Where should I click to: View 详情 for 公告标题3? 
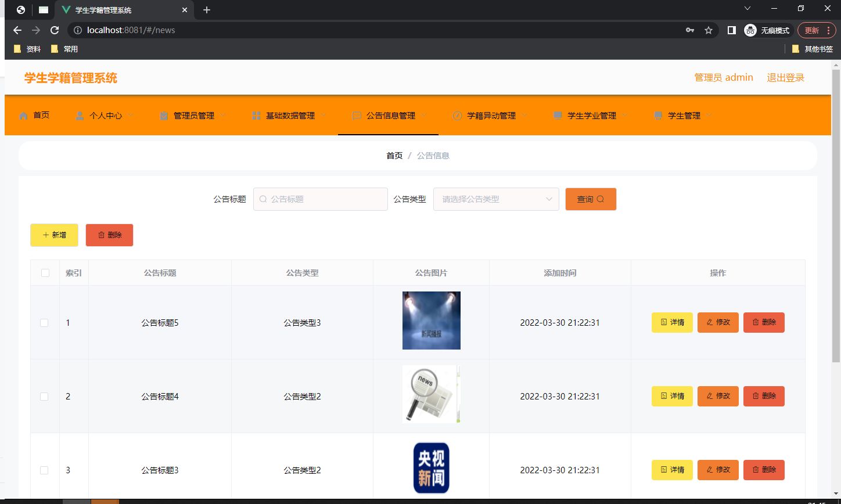point(672,470)
